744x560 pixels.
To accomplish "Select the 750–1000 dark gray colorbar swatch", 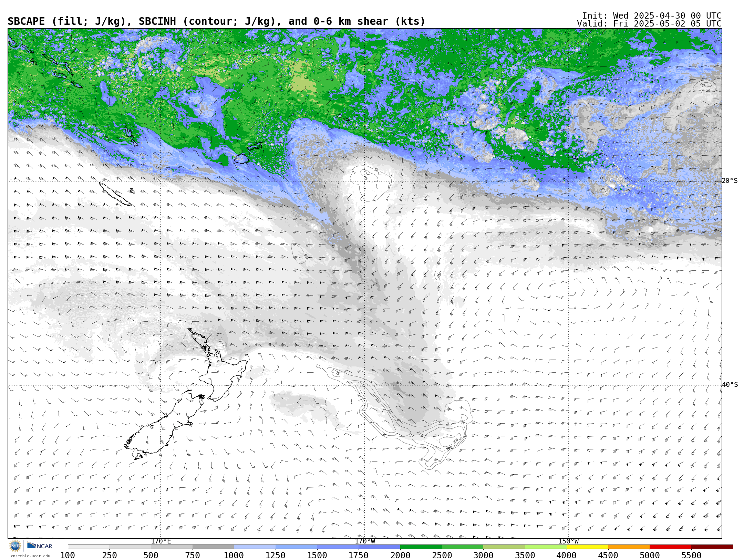I will (x=213, y=547).
